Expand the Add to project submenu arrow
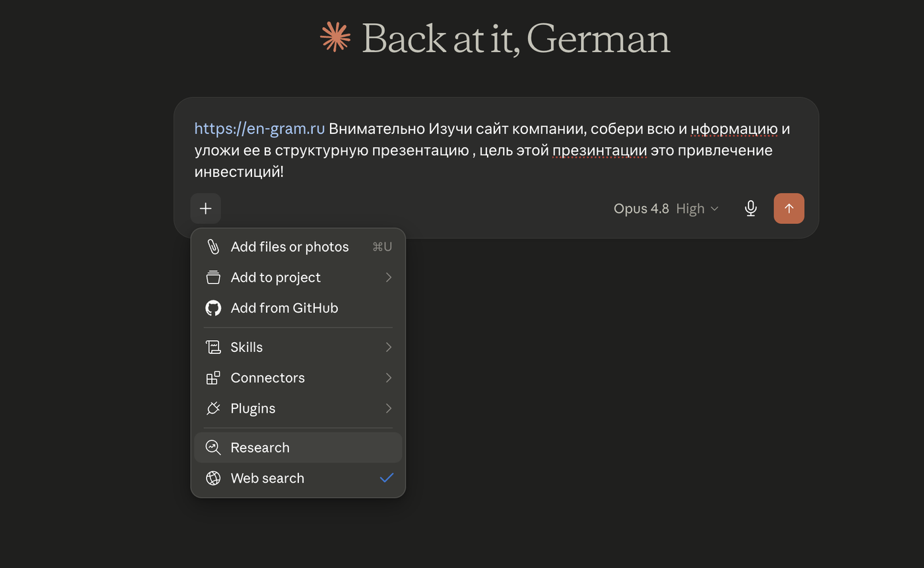The height and width of the screenshot is (568, 924). 388,277
